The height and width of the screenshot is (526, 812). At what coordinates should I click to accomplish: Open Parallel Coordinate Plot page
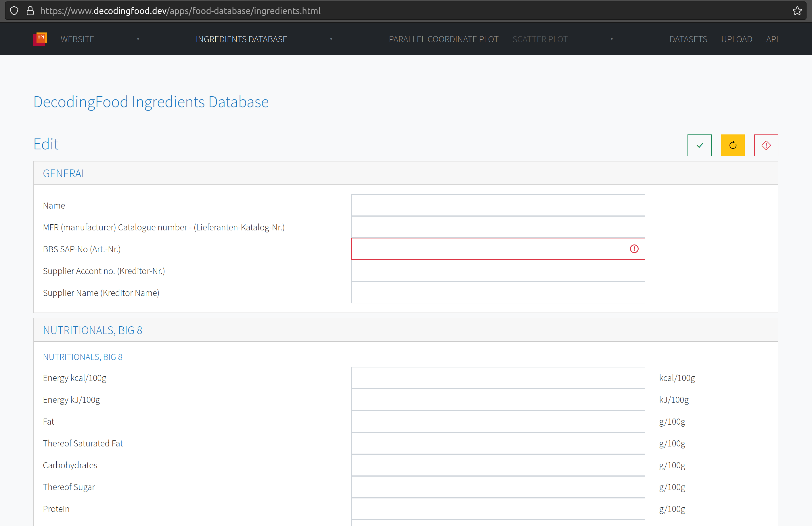tap(443, 39)
